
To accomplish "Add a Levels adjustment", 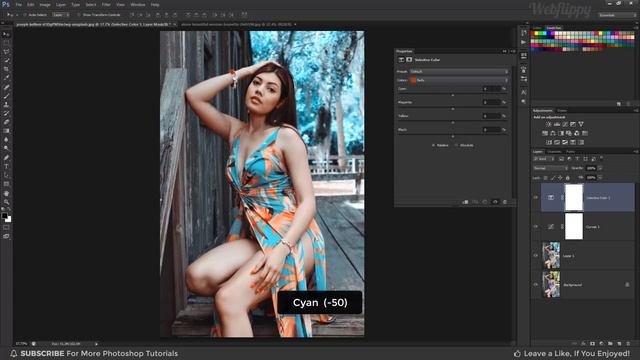I will [556, 124].
